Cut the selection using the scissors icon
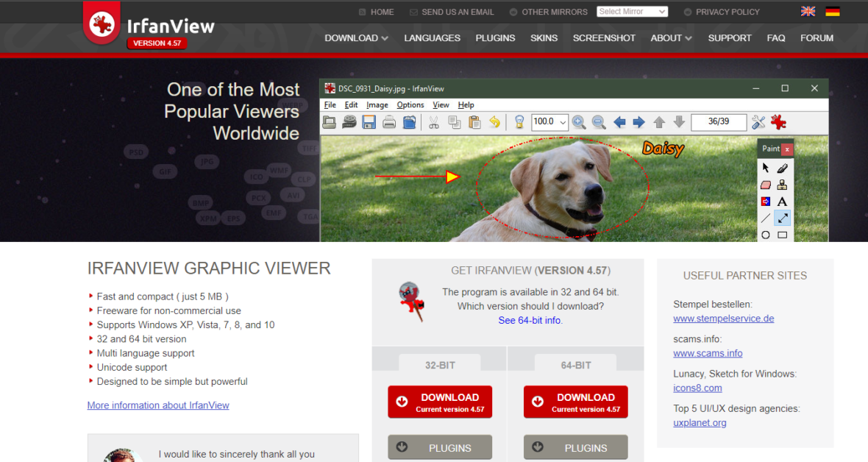This screenshot has width=868, height=462. point(433,122)
